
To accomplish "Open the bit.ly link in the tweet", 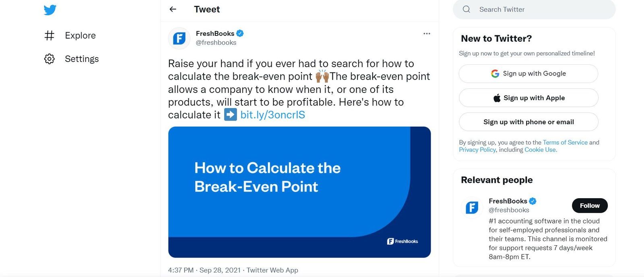I will pos(272,115).
